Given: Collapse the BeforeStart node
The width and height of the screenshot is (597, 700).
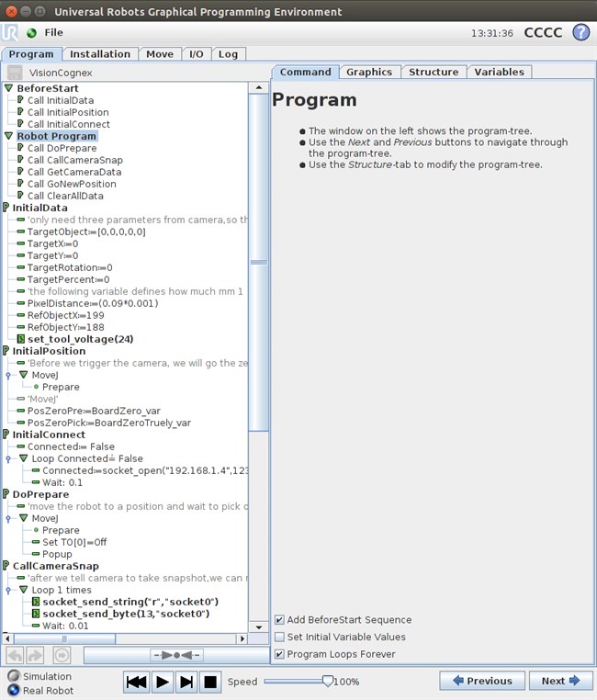Looking at the screenshot, I should pyautogui.click(x=8, y=88).
